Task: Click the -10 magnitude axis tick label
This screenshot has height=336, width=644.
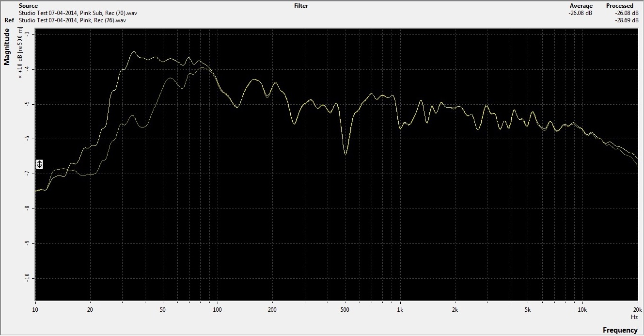Action: point(26,278)
